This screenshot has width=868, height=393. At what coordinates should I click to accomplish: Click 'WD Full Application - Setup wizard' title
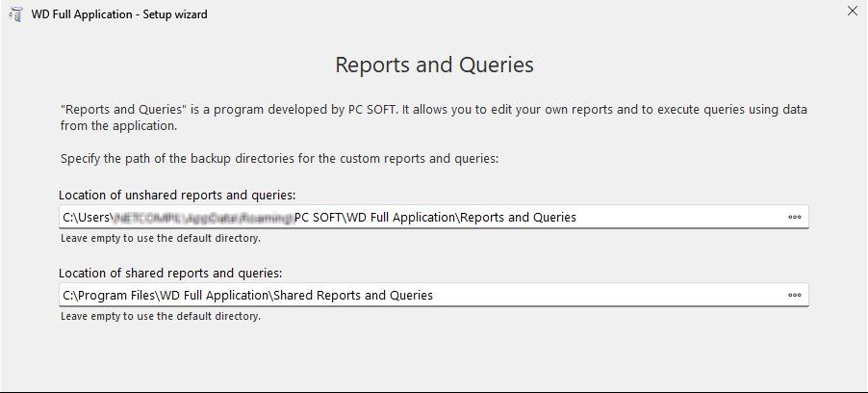point(119,14)
